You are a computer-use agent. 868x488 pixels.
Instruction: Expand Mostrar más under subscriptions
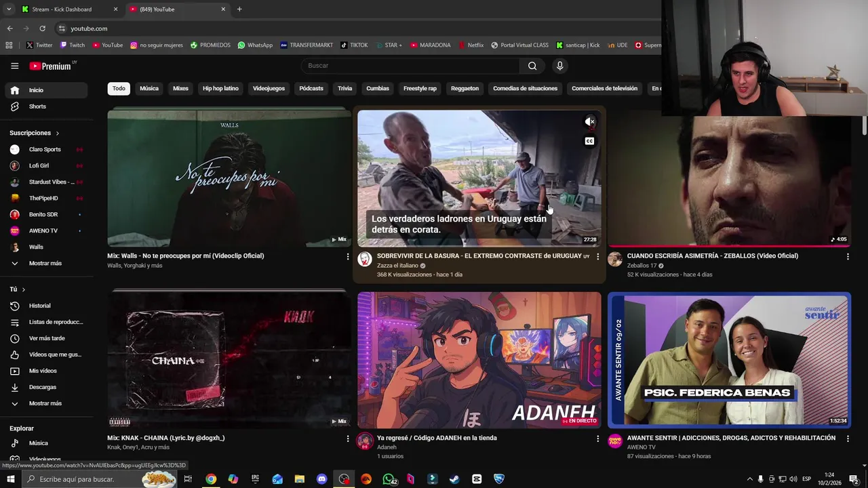[46, 263]
